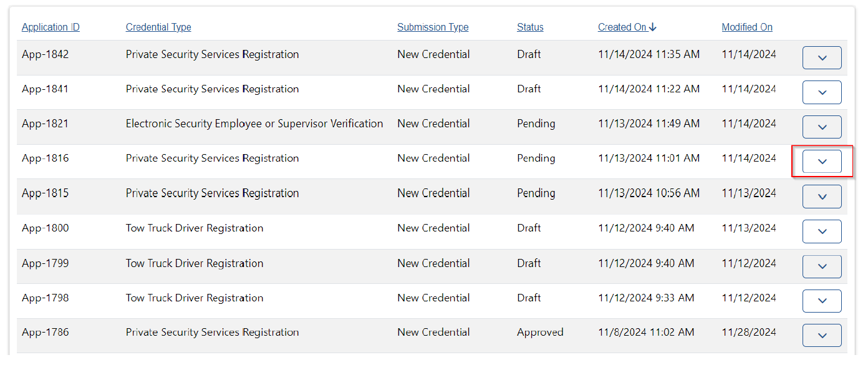Viewport: 868px width, 370px height.
Task: Click the descending arrow beside Created On
Action: tap(653, 27)
